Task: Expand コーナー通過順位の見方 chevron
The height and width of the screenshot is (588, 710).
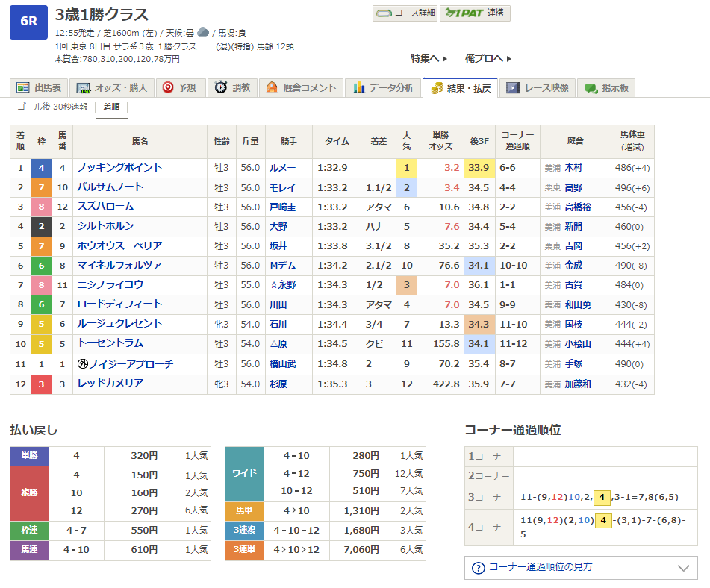Action: 683,568
